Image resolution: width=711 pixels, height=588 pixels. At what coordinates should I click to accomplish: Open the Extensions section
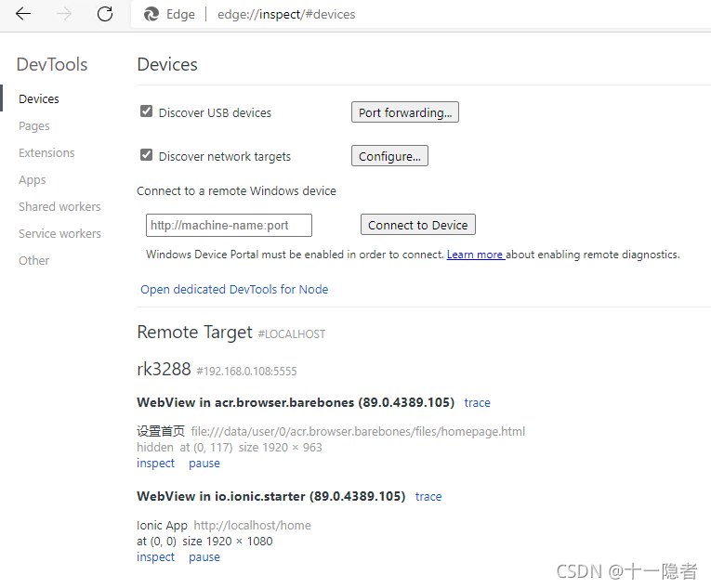click(x=46, y=152)
